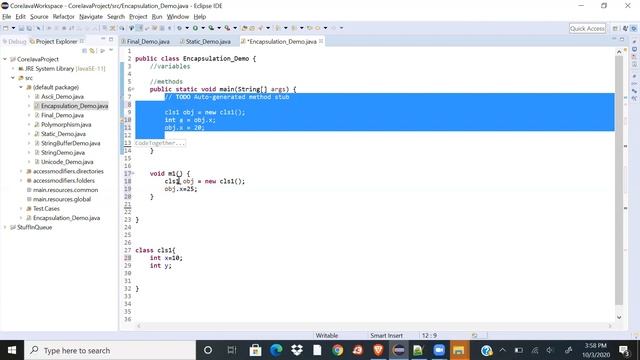The width and height of the screenshot is (640, 360).
Task: Click the Coverage launch toolbar icon
Action: [211, 28]
